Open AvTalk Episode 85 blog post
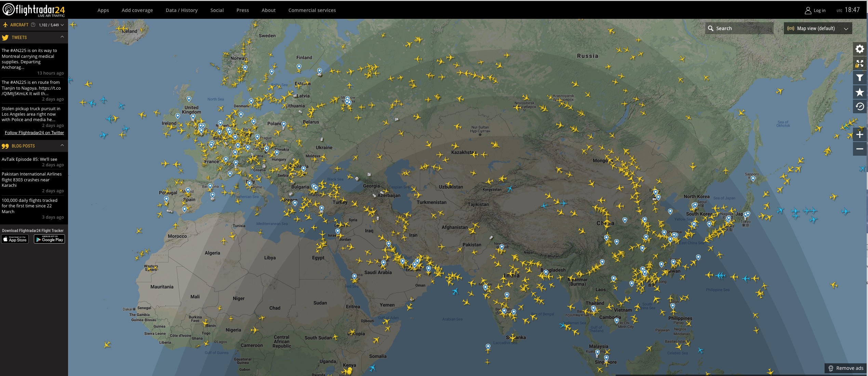Screen dimensions: 868x376 click(x=29, y=159)
